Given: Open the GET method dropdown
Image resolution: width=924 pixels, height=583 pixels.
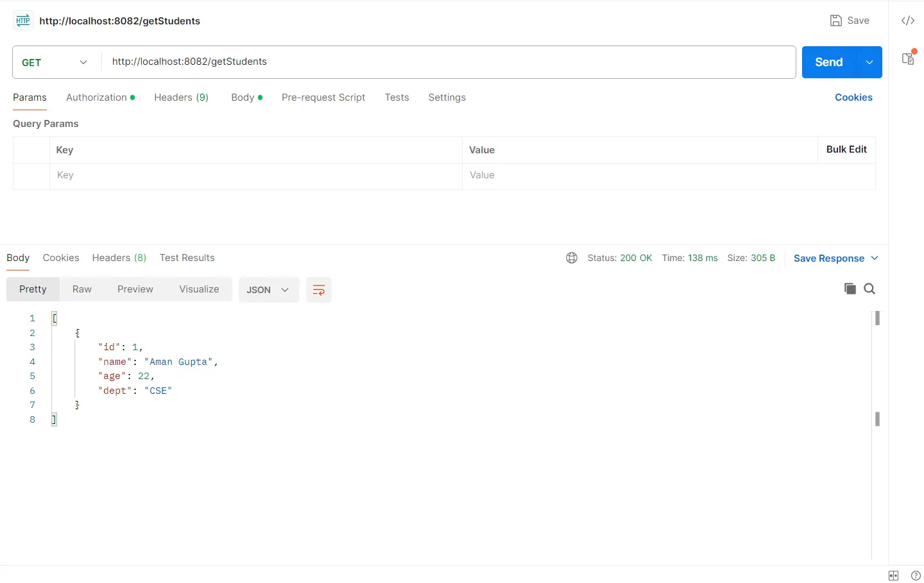Looking at the screenshot, I should (55, 62).
